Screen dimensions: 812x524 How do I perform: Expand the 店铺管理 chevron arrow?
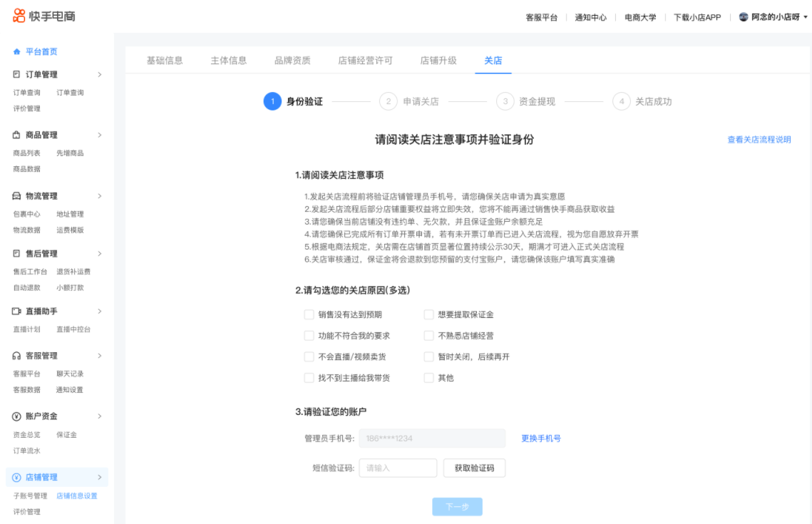coord(99,477)
